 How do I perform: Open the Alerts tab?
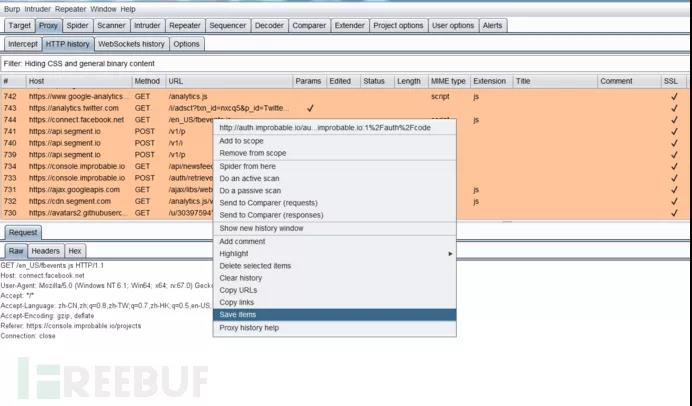(x=492, y=26)
